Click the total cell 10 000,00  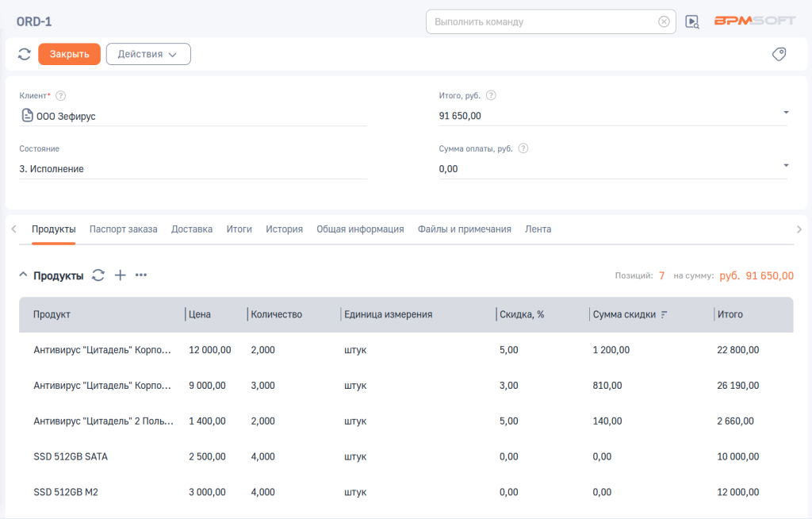(x=738, y=457)
